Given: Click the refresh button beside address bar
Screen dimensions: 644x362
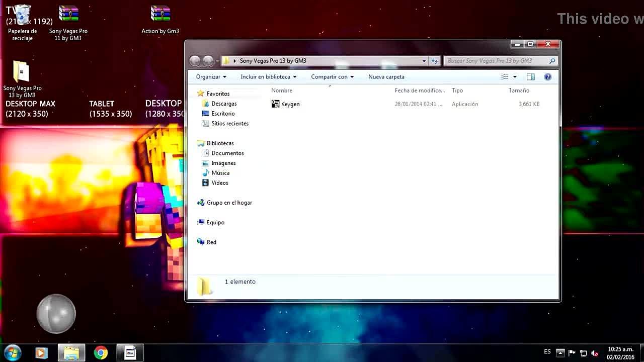Looking at the screenshot, I should click(435, 61).
